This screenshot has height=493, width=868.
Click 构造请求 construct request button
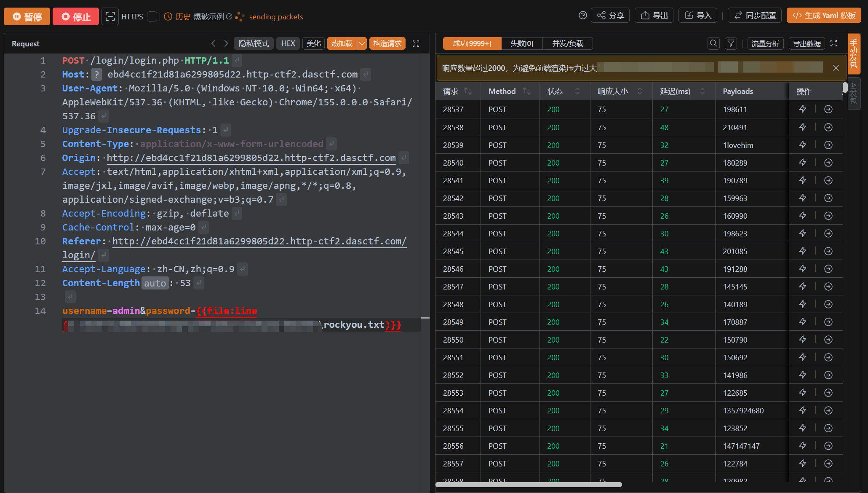[387, 43]
